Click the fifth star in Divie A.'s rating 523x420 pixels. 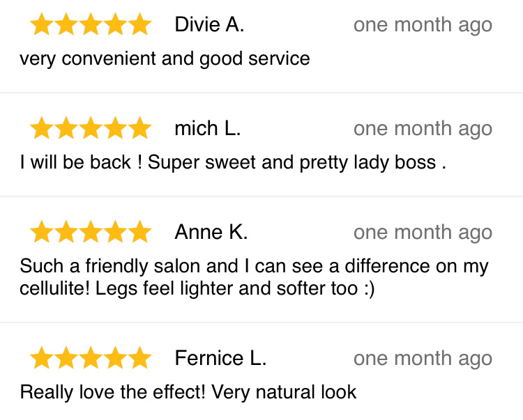pos(139,24)
